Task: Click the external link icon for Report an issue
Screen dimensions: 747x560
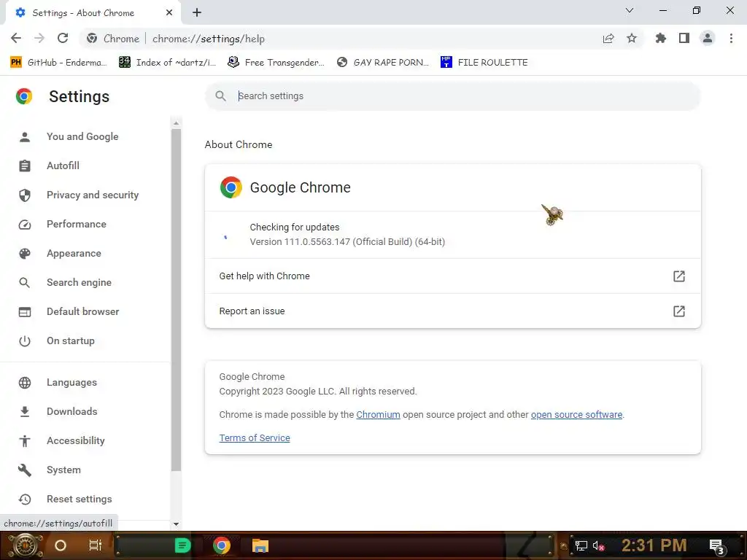Action: click(x=679, y=311)
